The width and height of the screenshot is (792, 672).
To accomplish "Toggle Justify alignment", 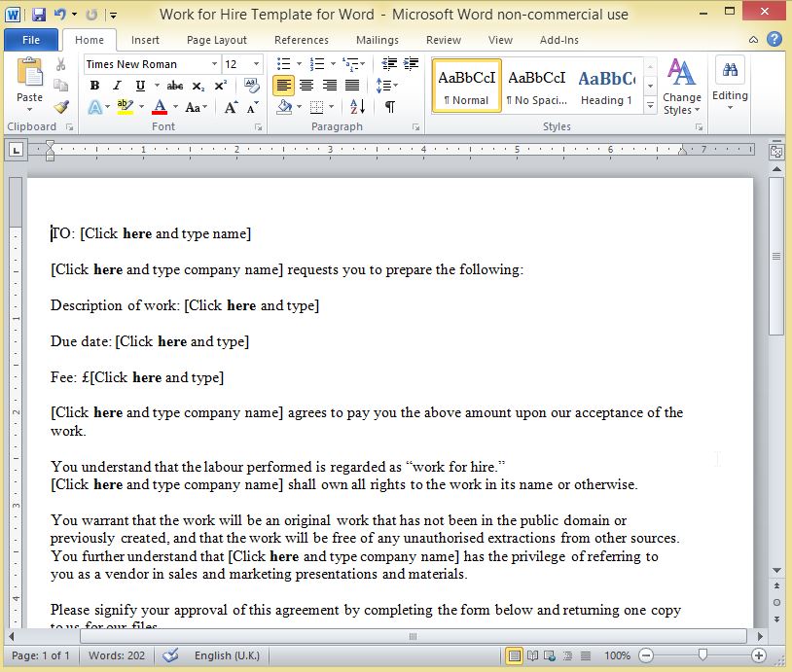I will 352,86.
